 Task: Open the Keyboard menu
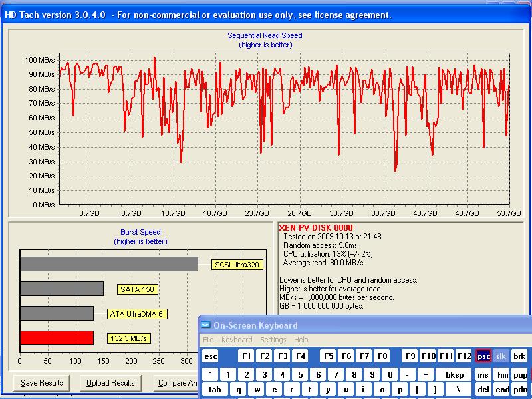237,340
